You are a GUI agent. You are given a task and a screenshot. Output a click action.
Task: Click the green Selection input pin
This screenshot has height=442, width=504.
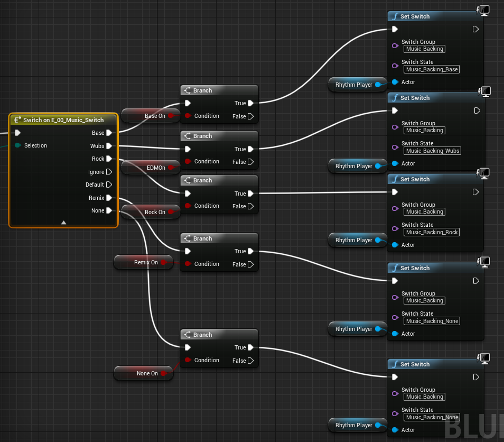click(18, 145)
